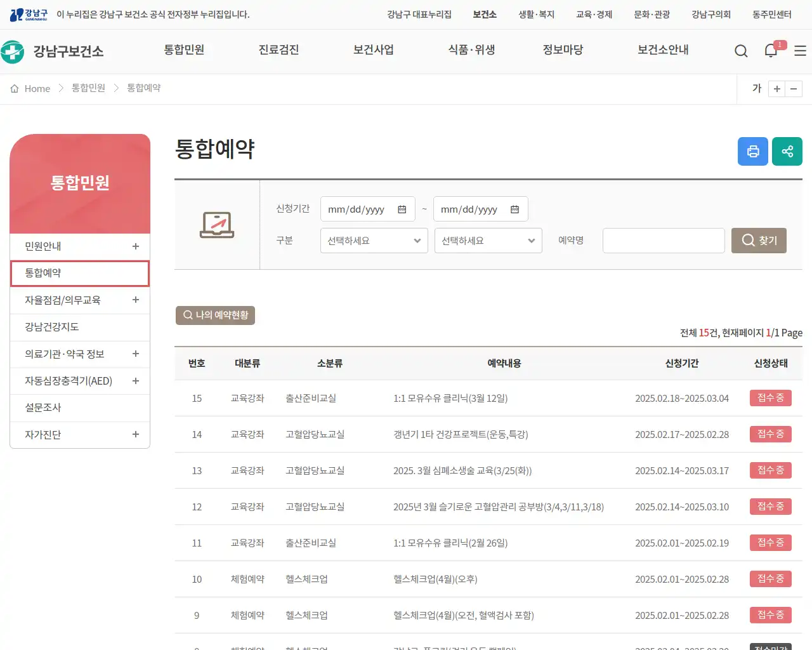Expand the 자가진단 sidebar section
Viewport: 812px width, 650px height.
[x=135, y=434]
